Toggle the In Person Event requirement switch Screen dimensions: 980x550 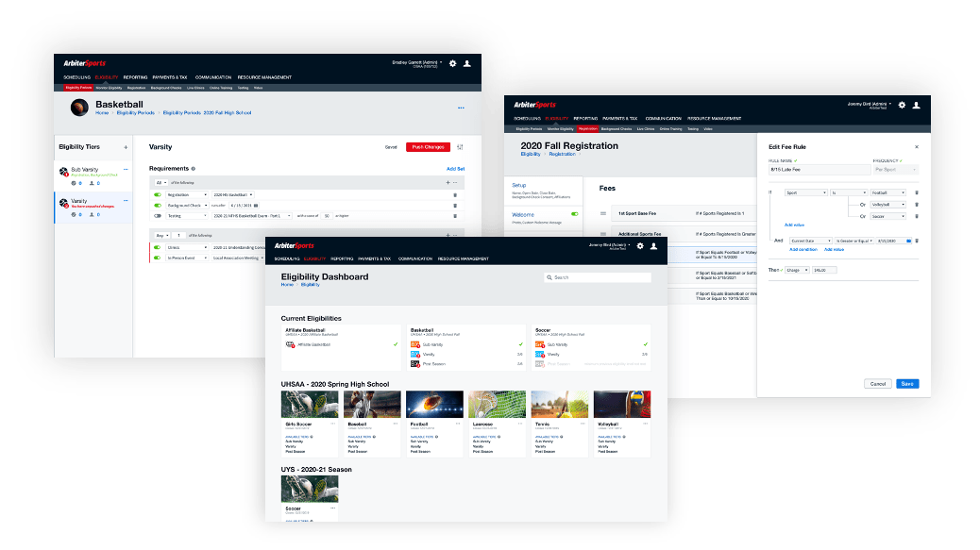(x=158, y=258)
